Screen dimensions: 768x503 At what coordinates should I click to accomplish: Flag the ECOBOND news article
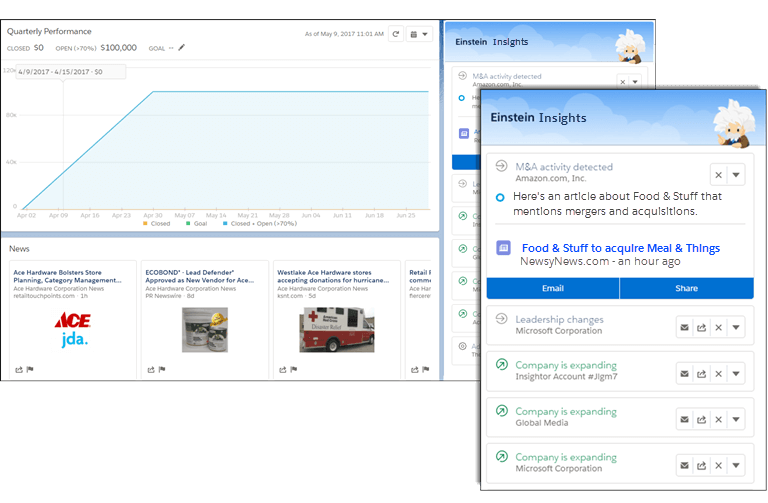[162, 369]
